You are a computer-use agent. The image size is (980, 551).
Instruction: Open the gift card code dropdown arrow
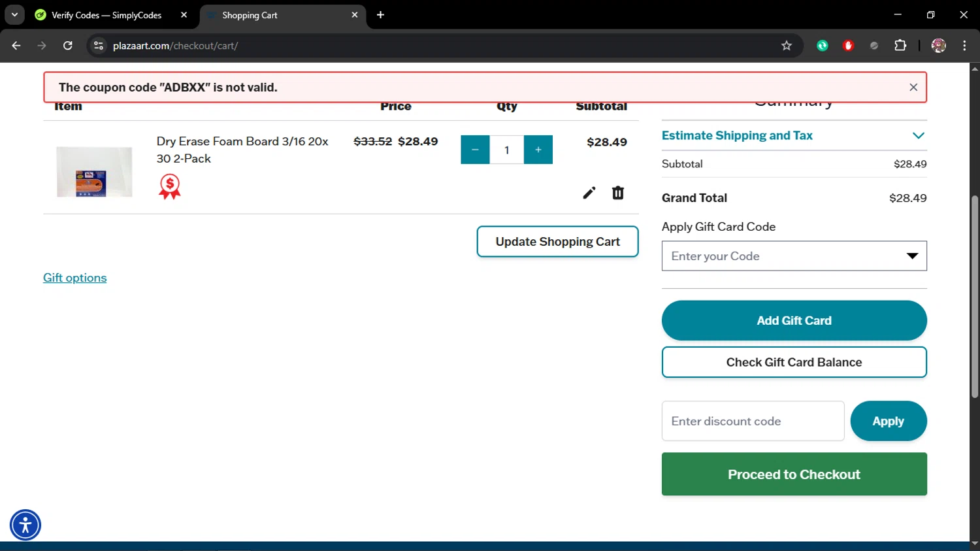click(912, 256)
